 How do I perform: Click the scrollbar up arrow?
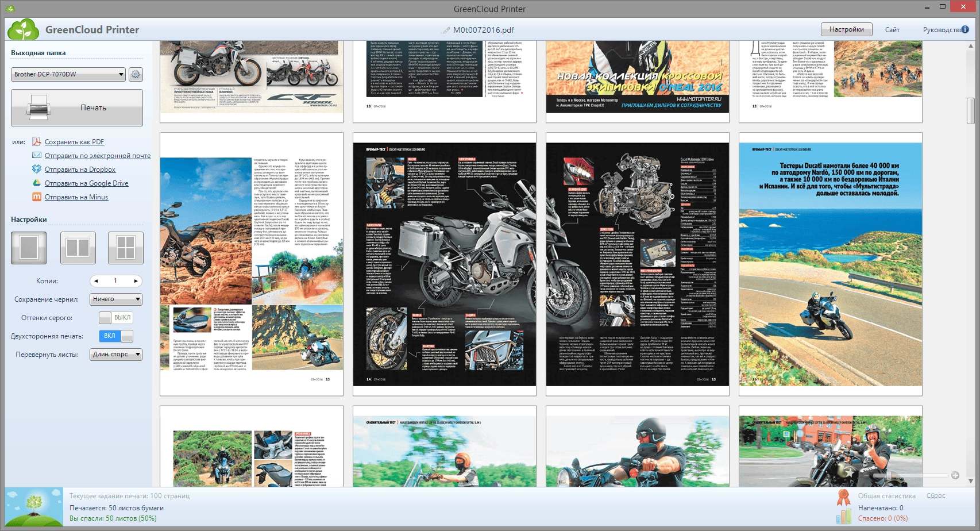click(x=971, y=45)
